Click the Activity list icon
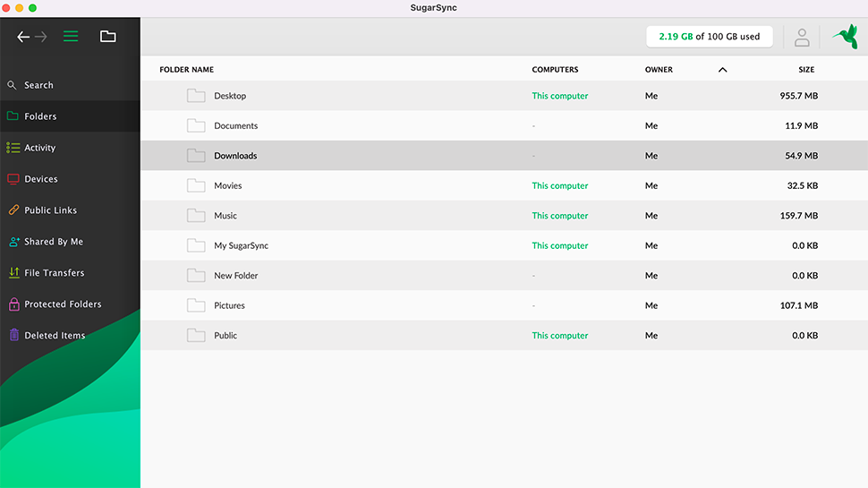The image size is (868, 488). [x=13, y=148]
